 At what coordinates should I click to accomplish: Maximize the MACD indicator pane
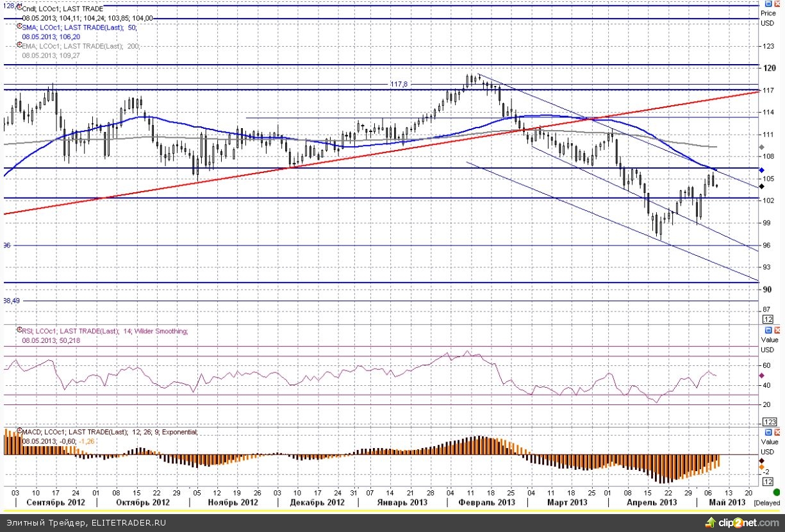(x=769, y=433)
